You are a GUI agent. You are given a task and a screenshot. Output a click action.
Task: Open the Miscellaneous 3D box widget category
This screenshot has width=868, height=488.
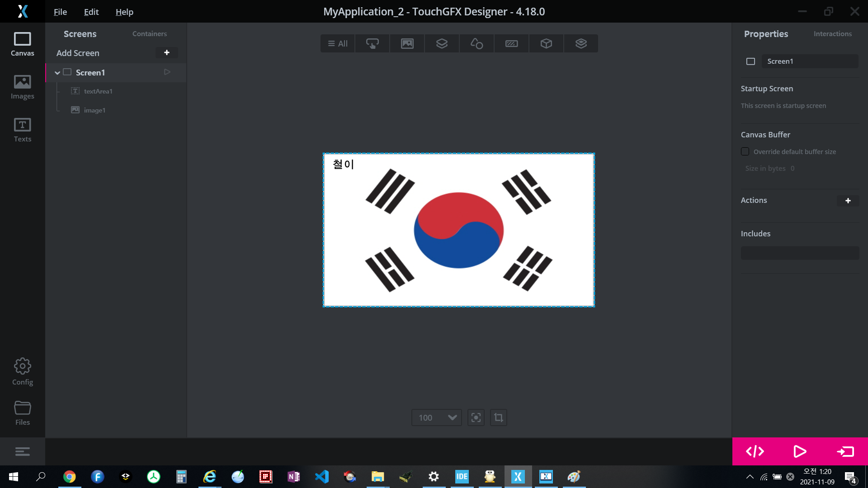[546, 43]
